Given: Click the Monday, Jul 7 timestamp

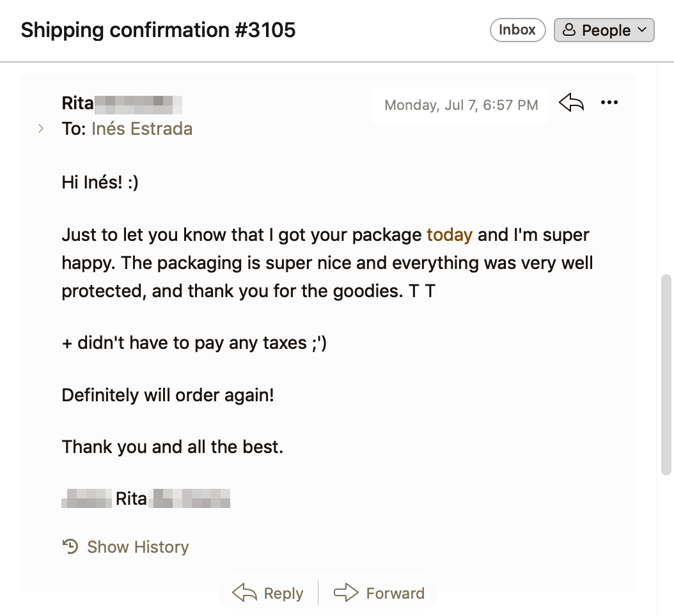Looking at the screenshot, I should [461, 105].
